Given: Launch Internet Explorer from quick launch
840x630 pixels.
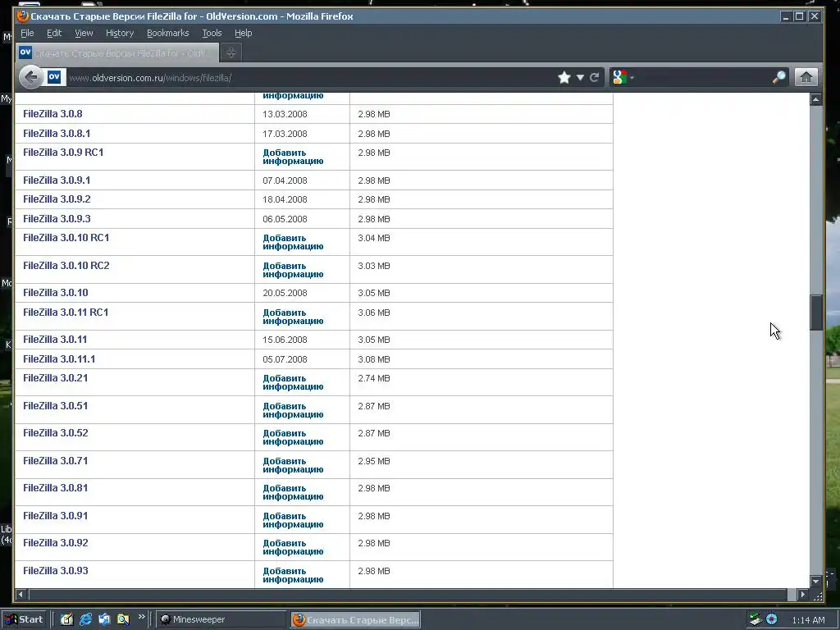Looking at the screenshot, I should [85, 619].
